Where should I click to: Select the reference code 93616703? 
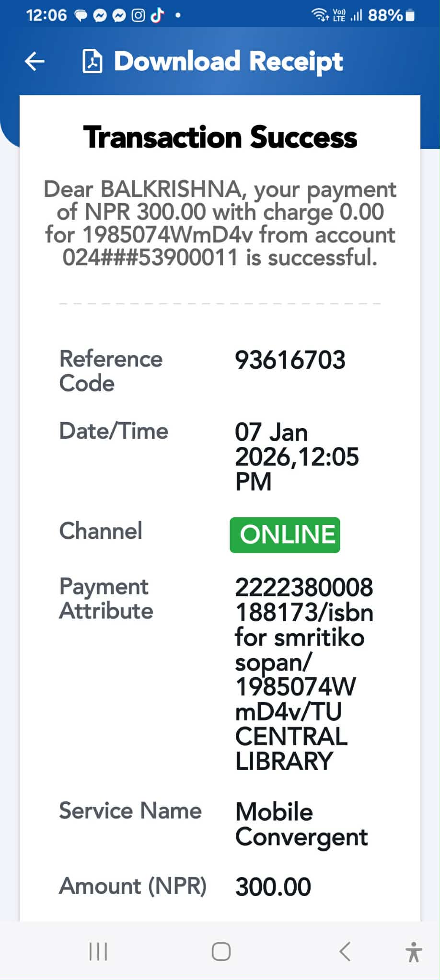(x=290, y=360)
